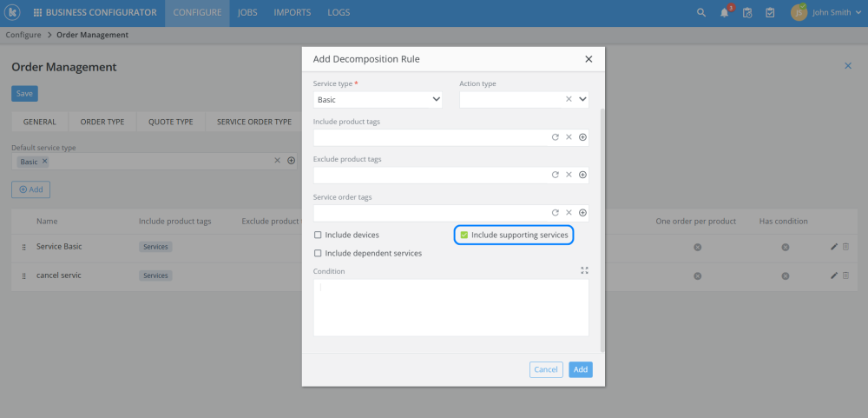Tick the Include dependent services checkbox
The image size is (868, 418).
click(x=318, y=253)
